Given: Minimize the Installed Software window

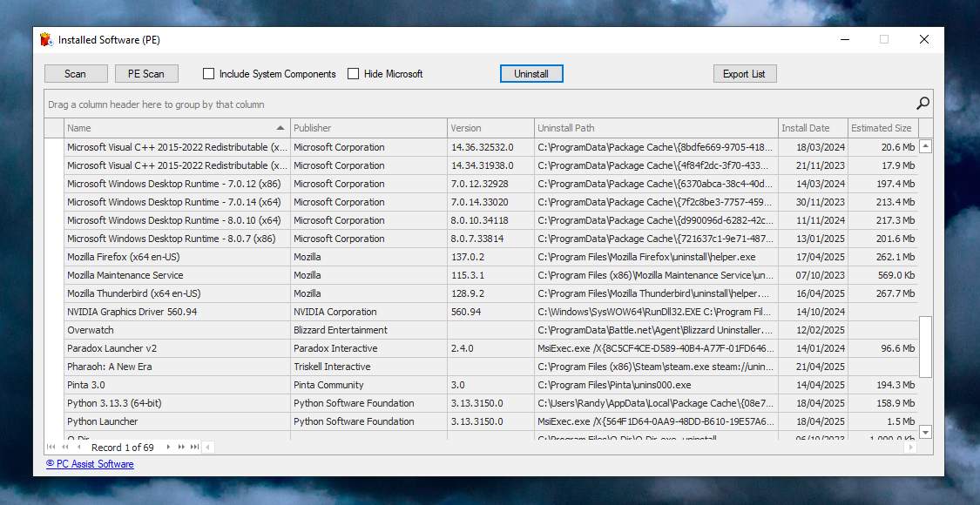Looking at the screenshot, I should coord(845,39).
